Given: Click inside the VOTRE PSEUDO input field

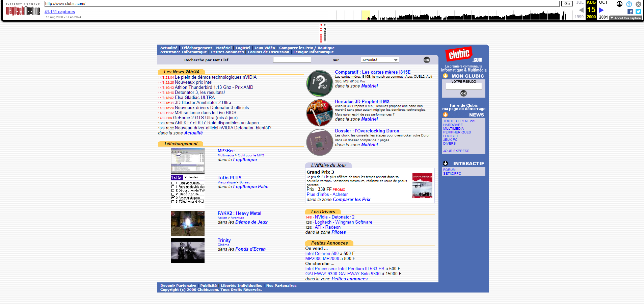Looking at the screenshot, I should (x=464, y=86).
